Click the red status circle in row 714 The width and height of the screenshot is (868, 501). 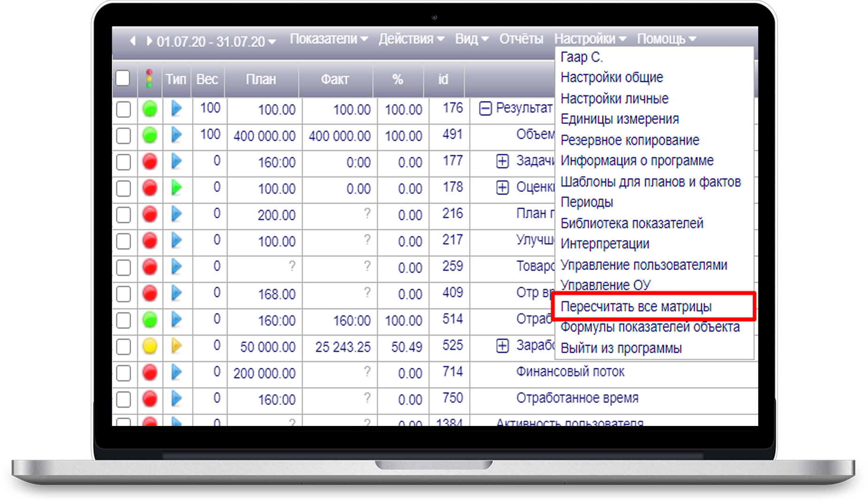150,373
